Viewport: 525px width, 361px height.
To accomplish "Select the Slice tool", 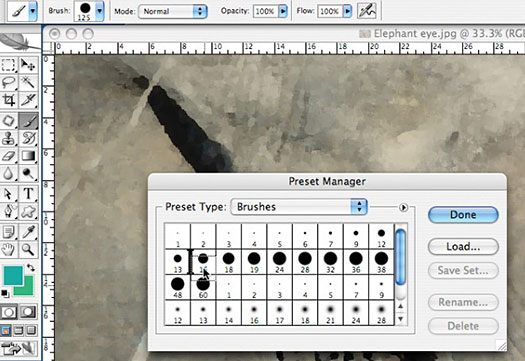I will (x=28, y=100).
